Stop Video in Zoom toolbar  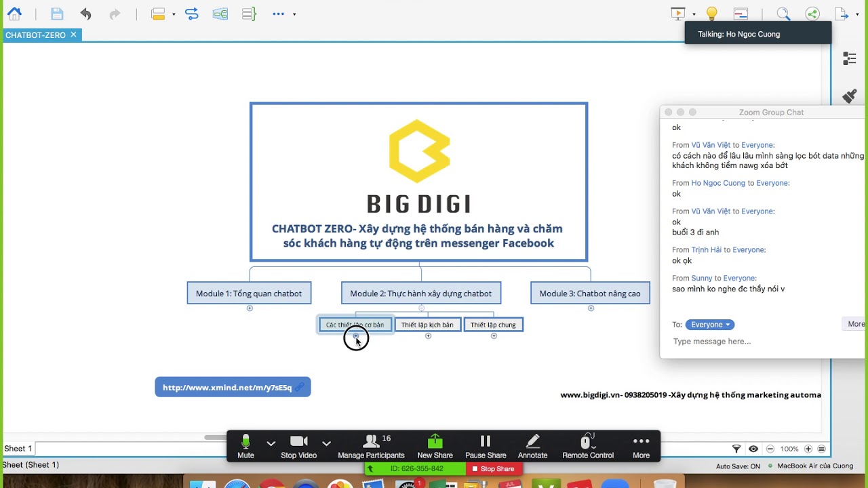(299, 447)
